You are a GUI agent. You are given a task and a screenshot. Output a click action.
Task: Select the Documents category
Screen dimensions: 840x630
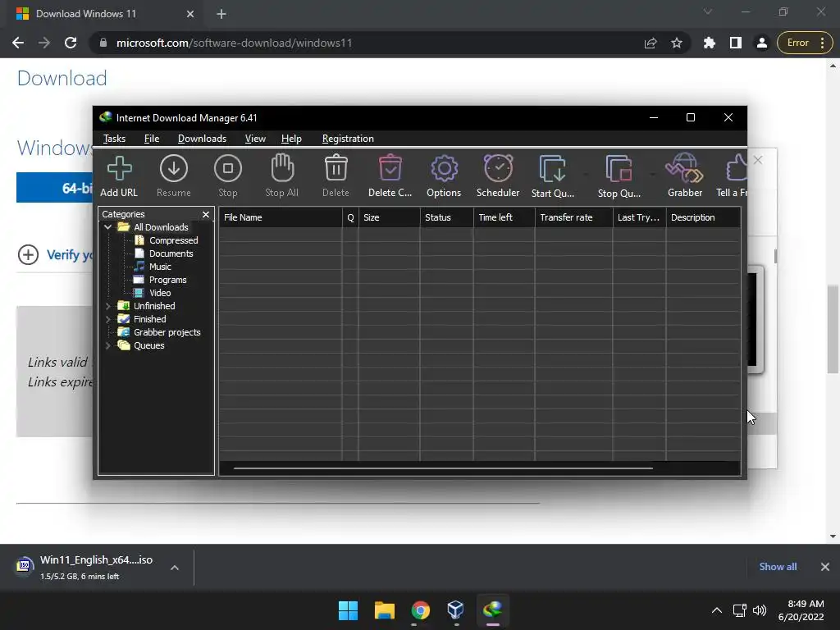coord(171,253)
